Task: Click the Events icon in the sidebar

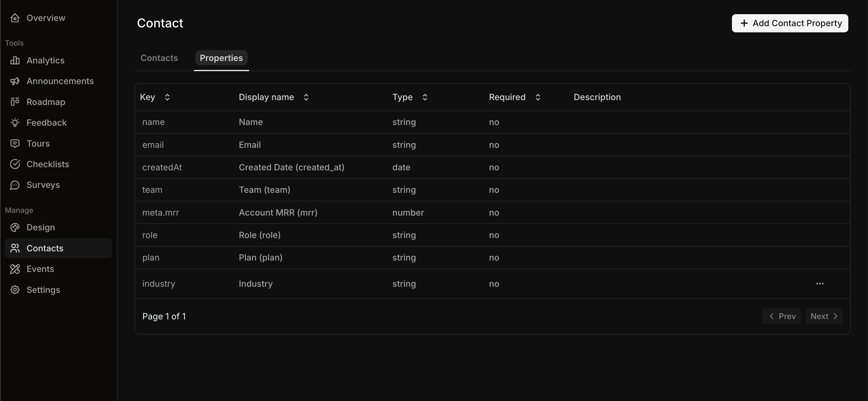Action: [15, 269]
